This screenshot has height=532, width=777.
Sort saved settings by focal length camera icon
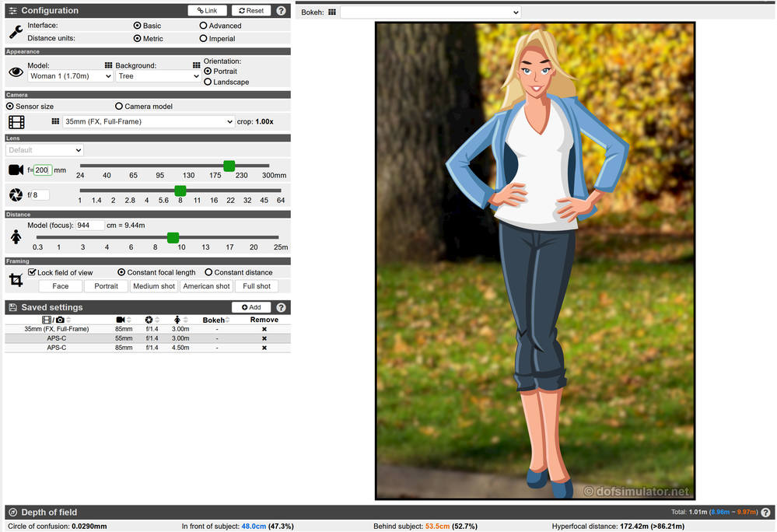(x=121, y=320)
